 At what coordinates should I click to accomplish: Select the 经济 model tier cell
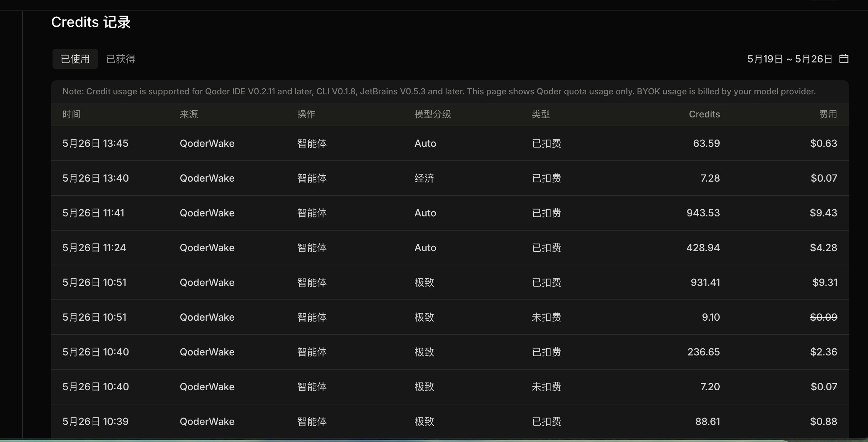[424, 178]
